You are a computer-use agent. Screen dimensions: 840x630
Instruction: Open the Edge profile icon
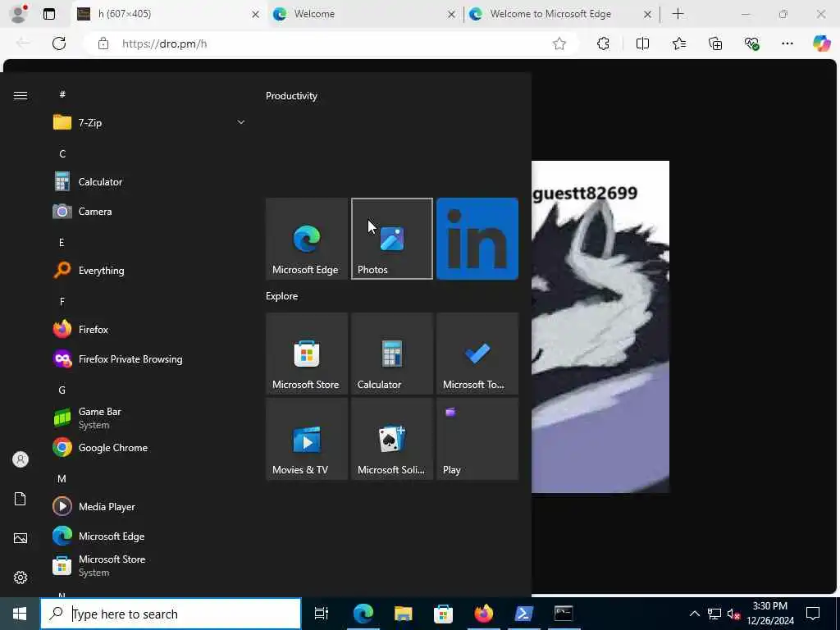(19, 14)
